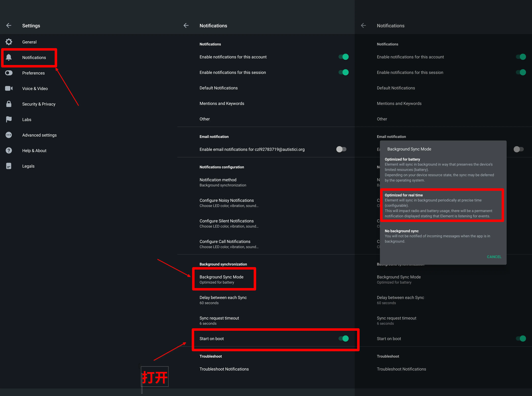Open Advanced settings menu item
This screenshot has width=532, height=396.
39,135
